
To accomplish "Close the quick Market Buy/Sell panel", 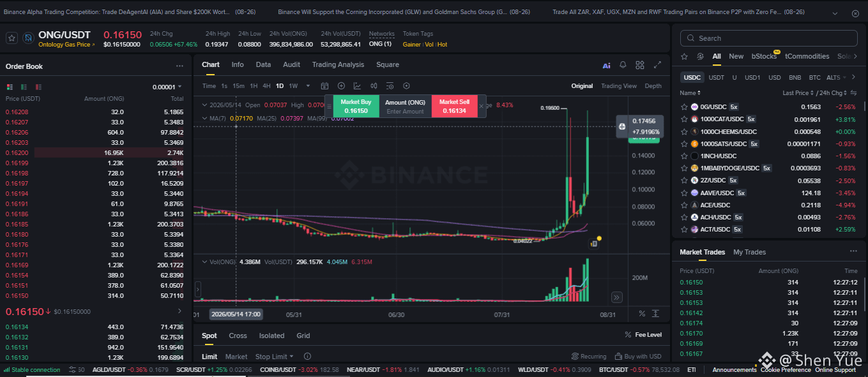I will point(481,107).
